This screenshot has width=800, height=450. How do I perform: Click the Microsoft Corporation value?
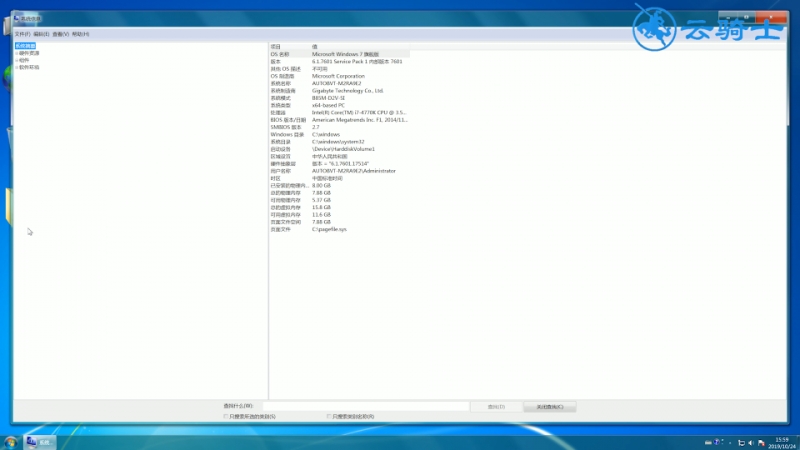338,76
